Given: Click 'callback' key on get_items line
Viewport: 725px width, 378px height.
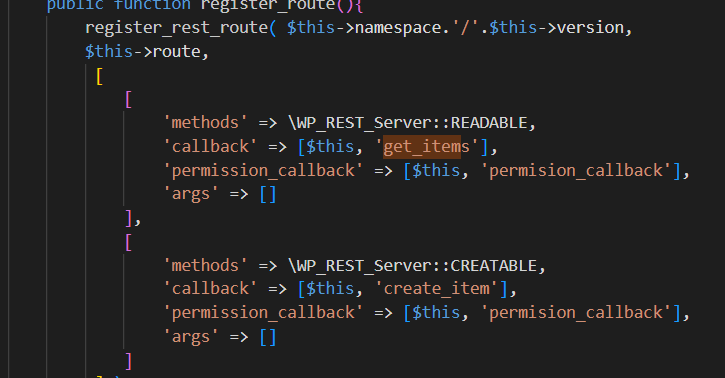Looking at the screenshot, I should (210, 147).
